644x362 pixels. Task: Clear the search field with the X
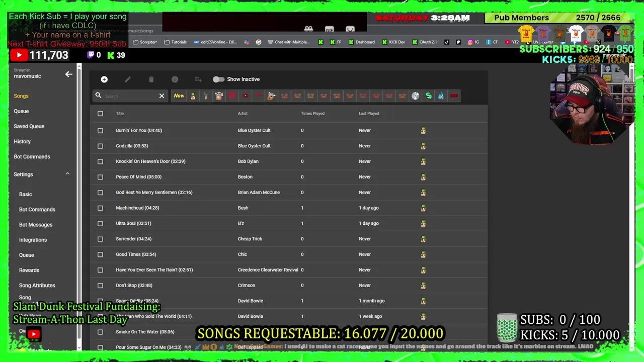(x=162, y=96)
